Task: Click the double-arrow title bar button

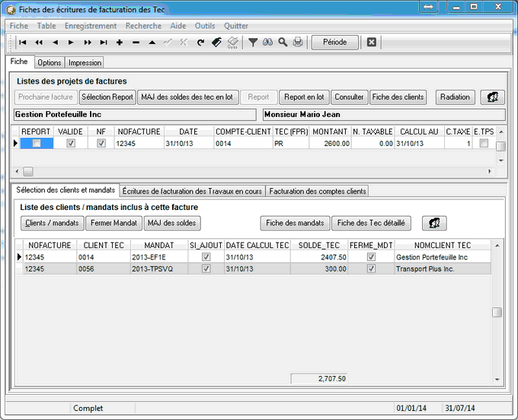Action: (x=428, y=7)
